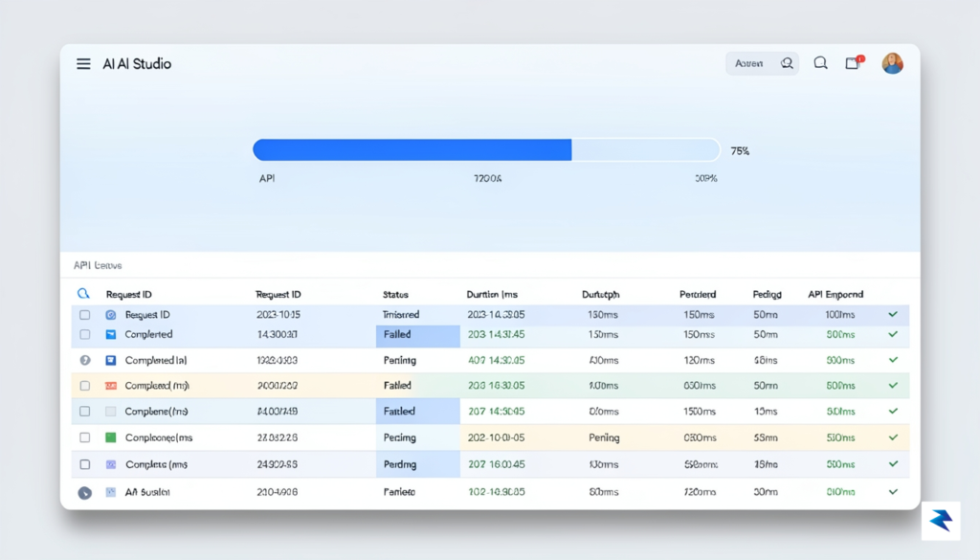Sort by the Perrderd column header
980x560 pixels.
(x=698, y=295)
